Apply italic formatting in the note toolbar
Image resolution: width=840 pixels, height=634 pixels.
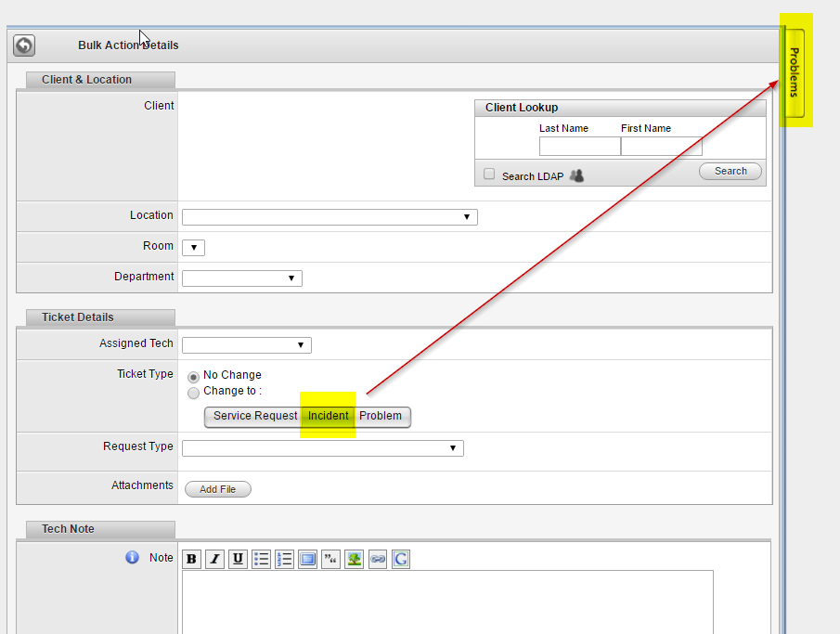click(214, 559)
